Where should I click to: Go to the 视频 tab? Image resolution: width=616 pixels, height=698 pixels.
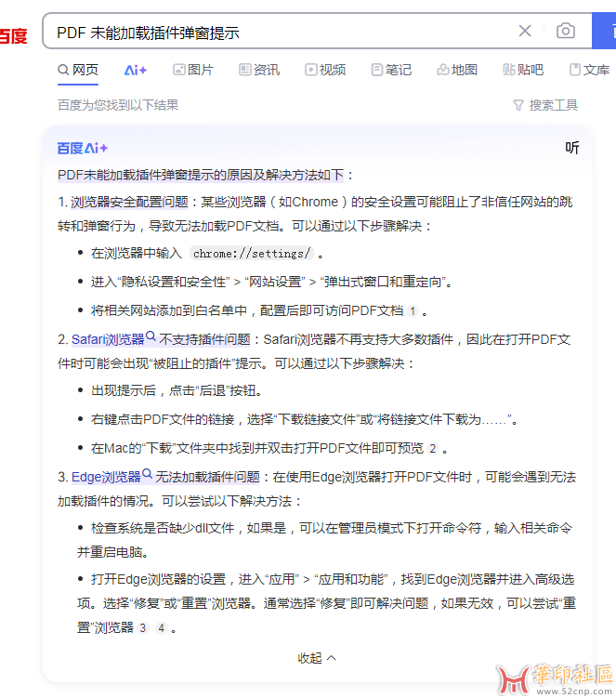click(325, 70)
